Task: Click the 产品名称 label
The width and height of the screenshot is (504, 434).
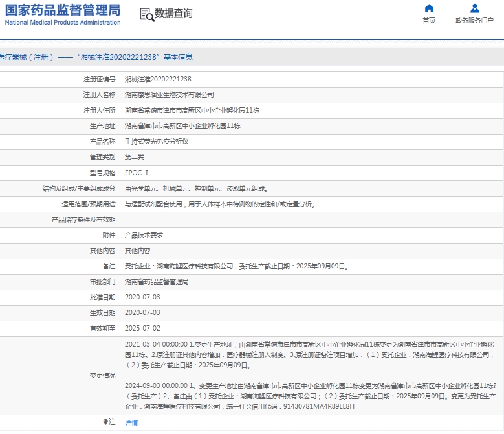Action: (102, 142)
